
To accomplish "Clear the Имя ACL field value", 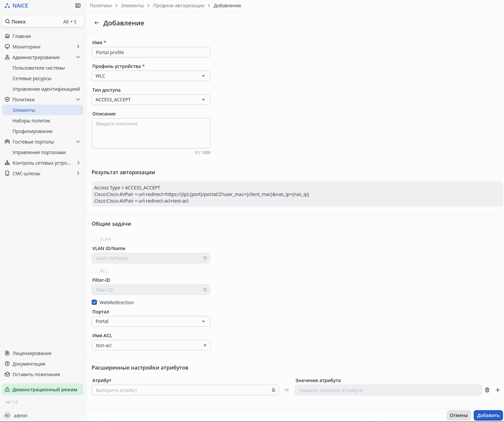I will tap(205, 345).
